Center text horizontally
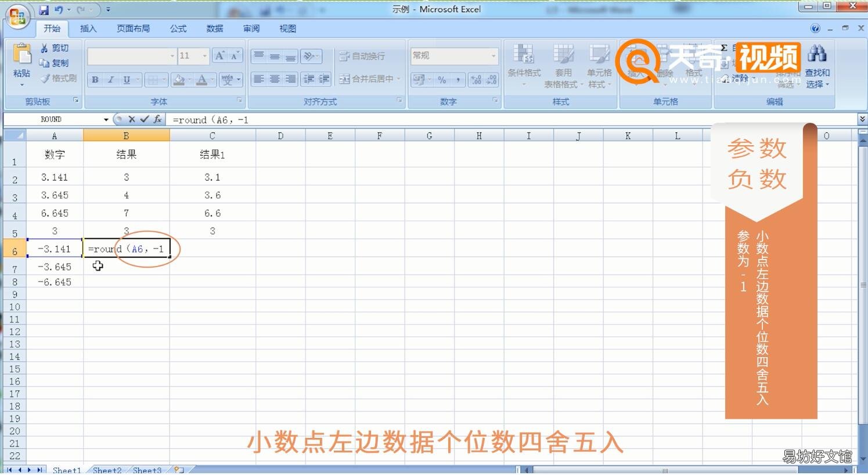This screenshot has width=868, height=475. point(275,79)
